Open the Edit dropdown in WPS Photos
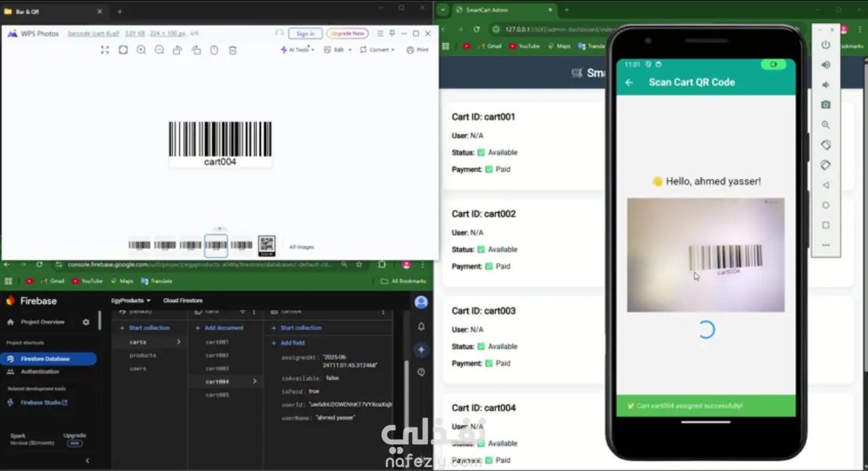 [338, 50]
